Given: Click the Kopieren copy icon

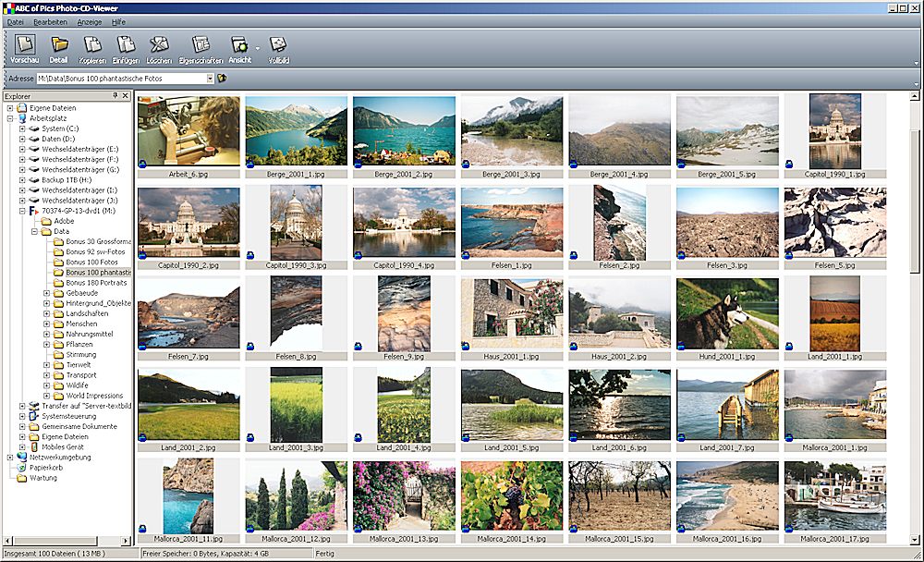Looking at the screenshot, I should 92,47.
